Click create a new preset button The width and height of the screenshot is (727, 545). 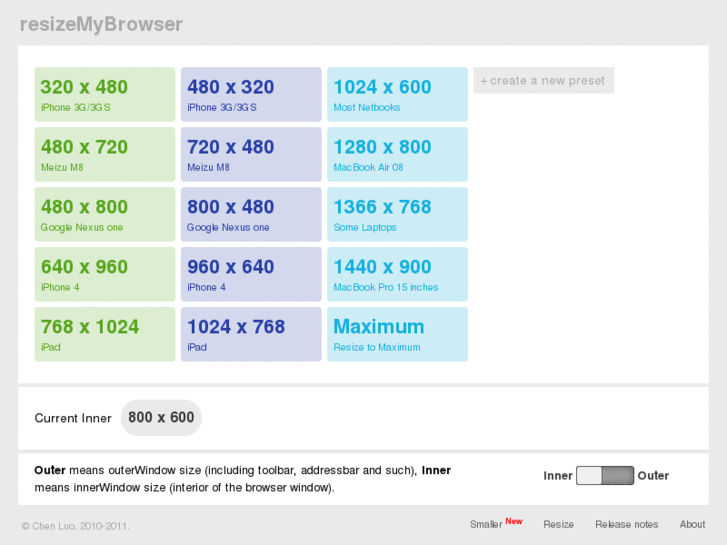(x=543, y=81)
